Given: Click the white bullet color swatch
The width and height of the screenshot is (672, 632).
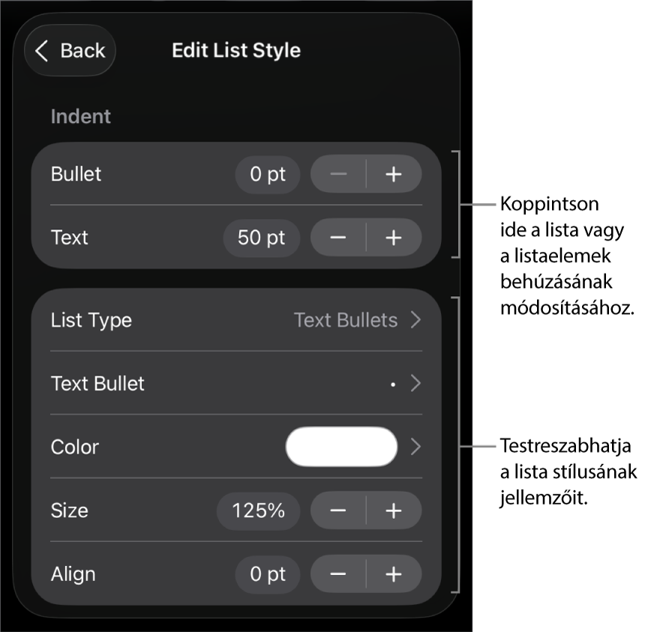Looking at the screenshot, I should point(341,447).
